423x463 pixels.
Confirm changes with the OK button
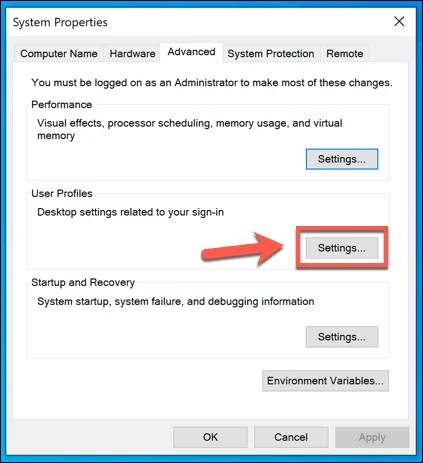pos(210,437)
